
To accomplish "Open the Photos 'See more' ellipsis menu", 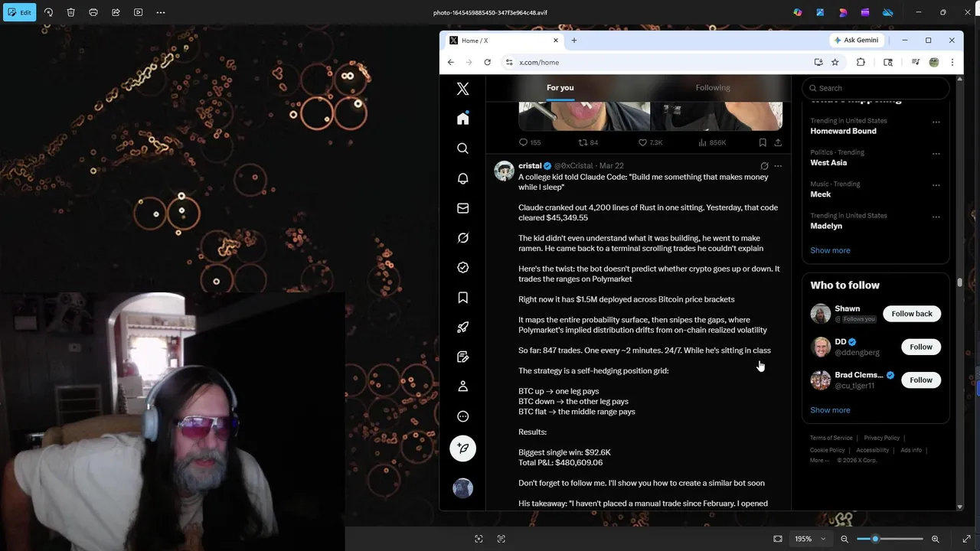I will pyautogui.click(x=160, y=12).
